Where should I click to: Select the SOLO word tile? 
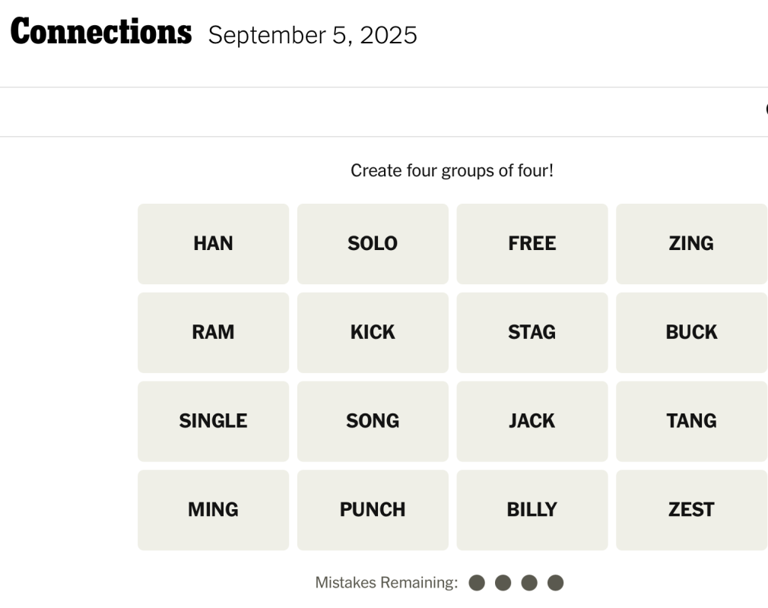(x=372, y=243)
